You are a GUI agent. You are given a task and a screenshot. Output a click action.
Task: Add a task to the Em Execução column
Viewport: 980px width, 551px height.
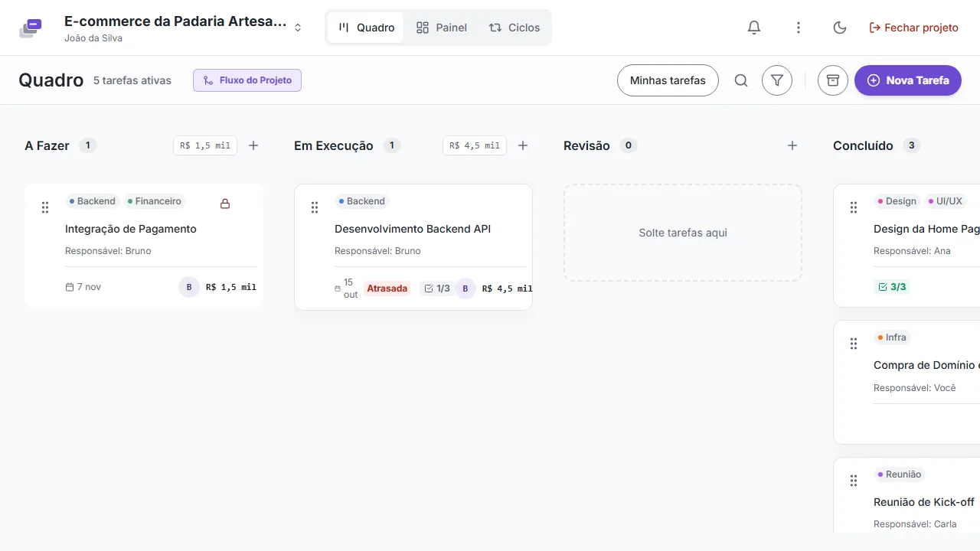(523, 145)
